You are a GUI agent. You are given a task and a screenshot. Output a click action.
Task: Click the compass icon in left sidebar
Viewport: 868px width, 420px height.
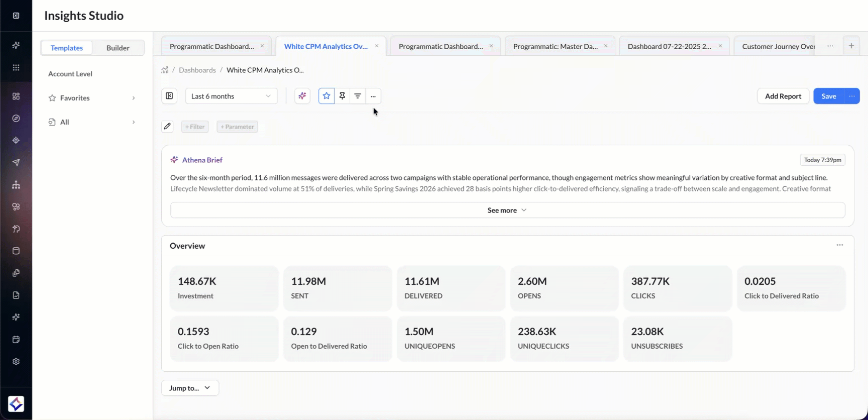pos(16,119)
